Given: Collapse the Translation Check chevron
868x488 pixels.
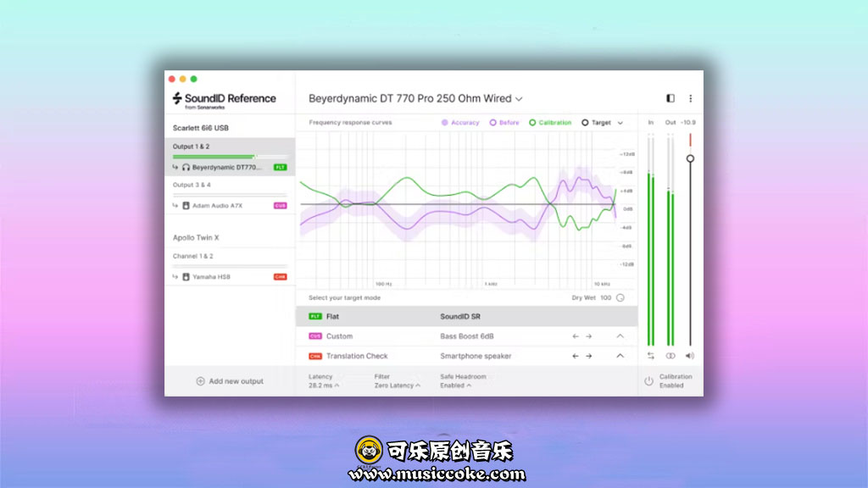Looking at the screenshot, I should (x=620, y=357).
